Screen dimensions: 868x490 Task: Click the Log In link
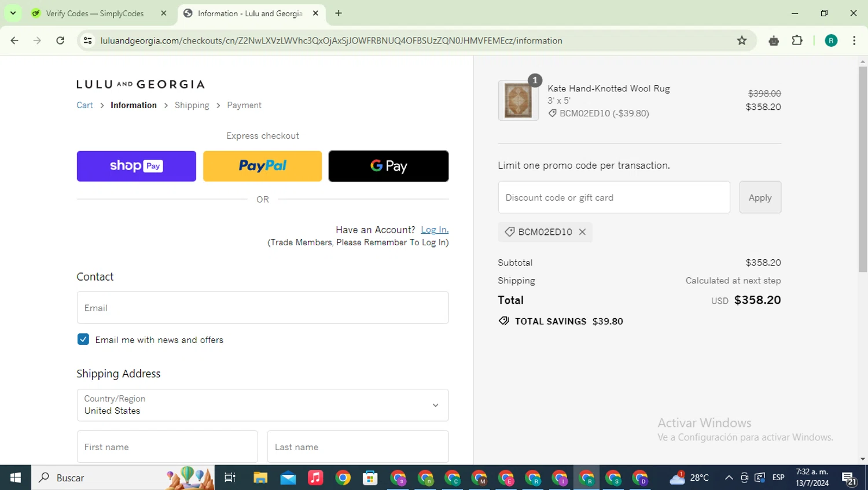coord(435,230)
